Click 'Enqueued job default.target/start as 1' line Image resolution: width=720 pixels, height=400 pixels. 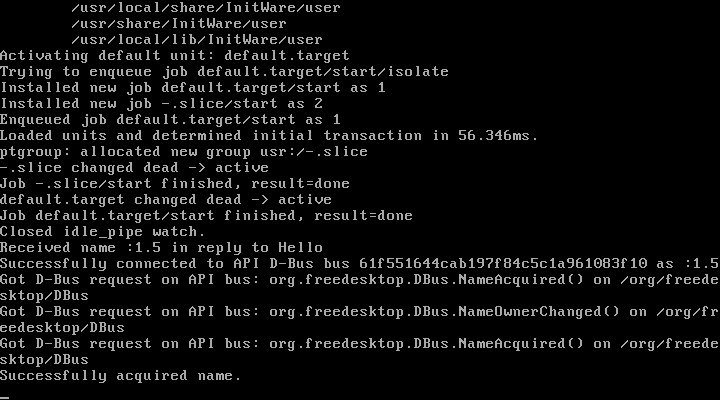[170, 119]
